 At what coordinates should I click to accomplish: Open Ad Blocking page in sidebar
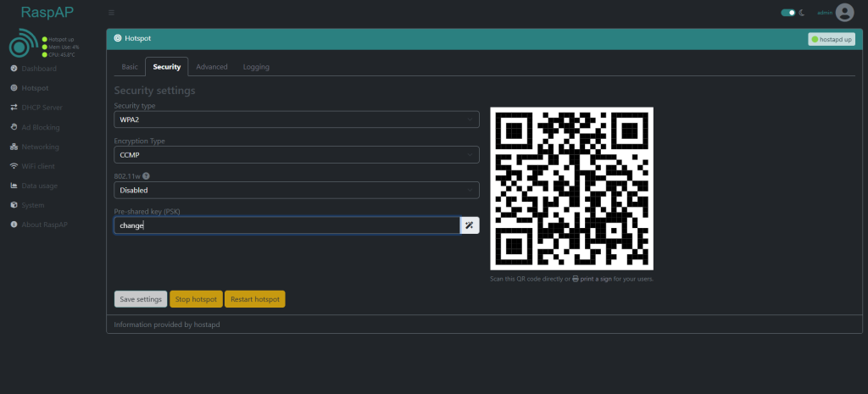click(x=40, y=127)
